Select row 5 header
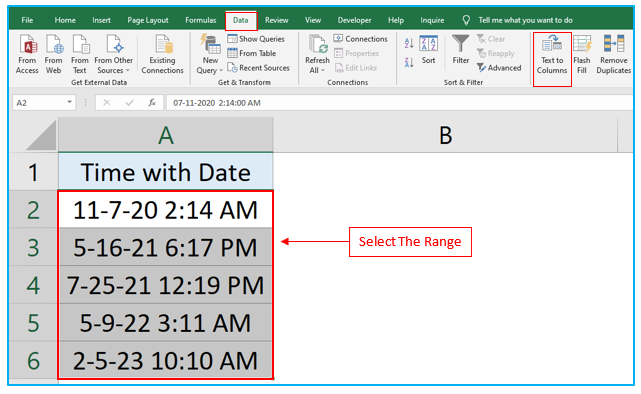 34,322
